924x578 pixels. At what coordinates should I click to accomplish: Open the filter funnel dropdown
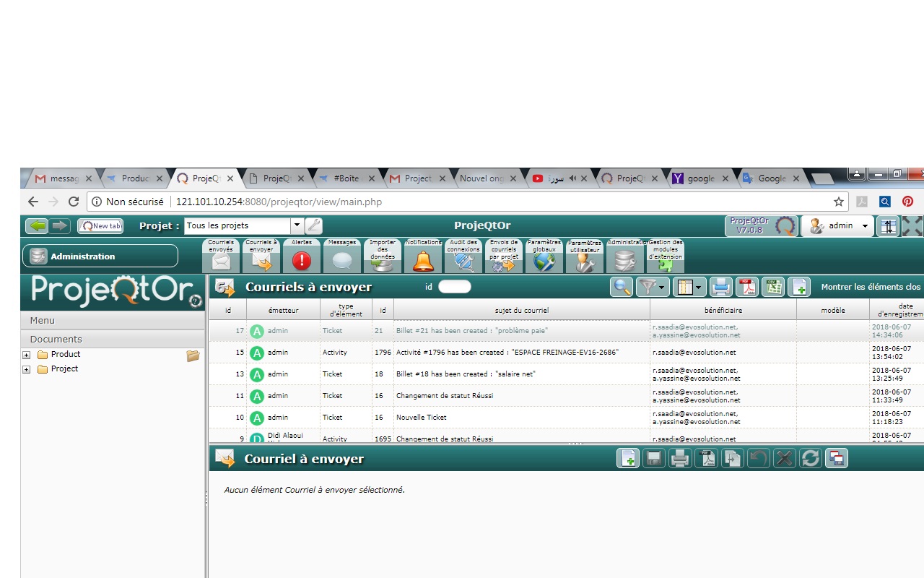point(652,287)
